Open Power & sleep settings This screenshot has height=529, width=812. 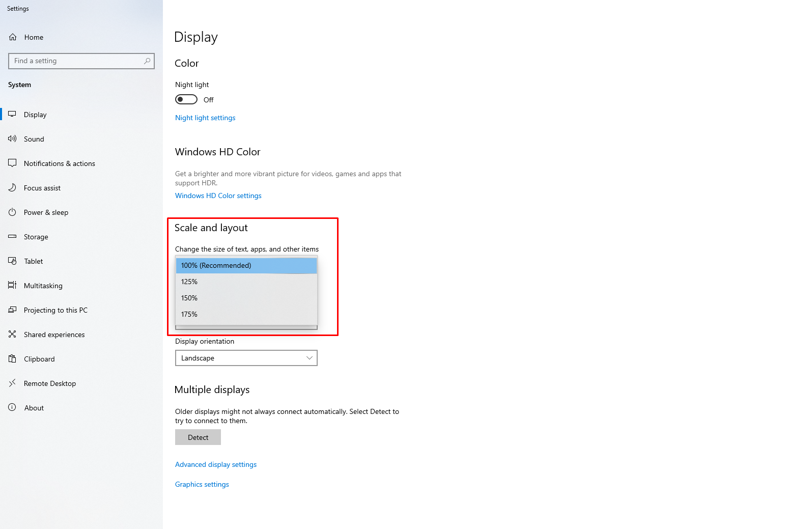81,212
